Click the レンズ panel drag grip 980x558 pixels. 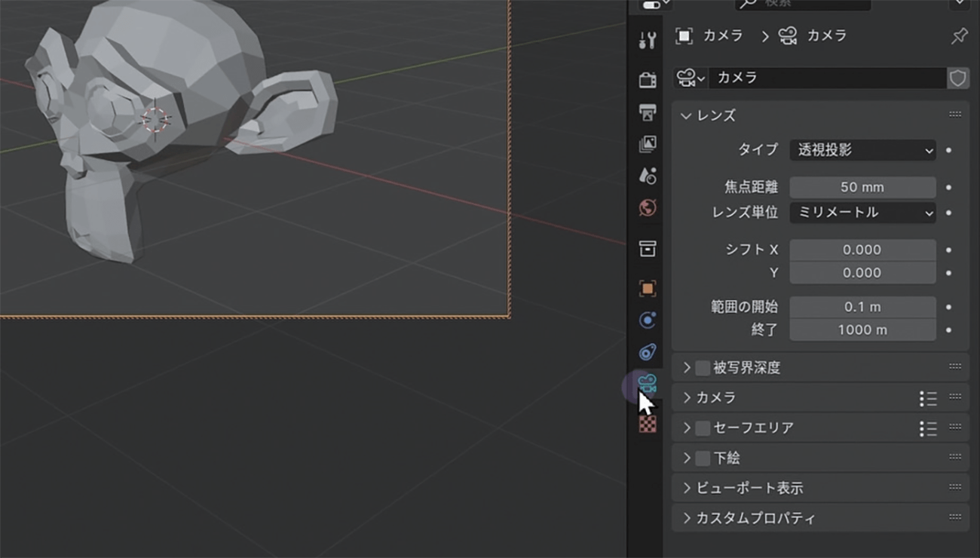coord(955,115)
